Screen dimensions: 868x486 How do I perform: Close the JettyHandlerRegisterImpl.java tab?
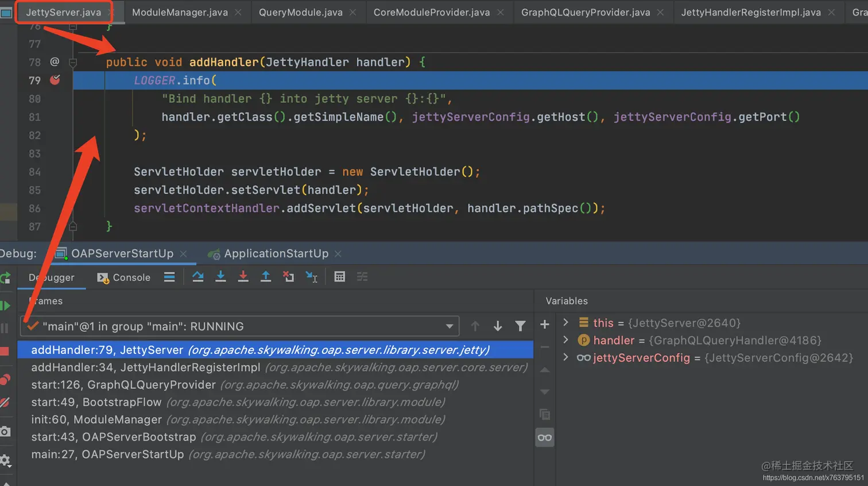click(x=831, y=12)
